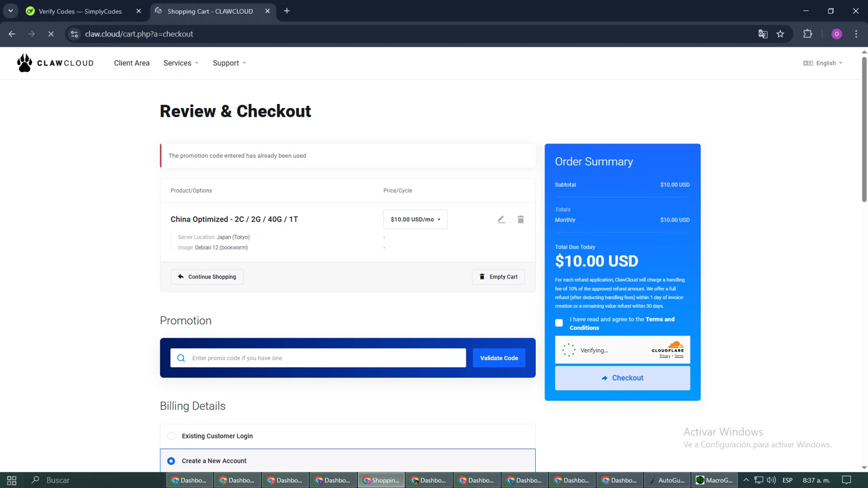The height and width of the screenshot is (488, 868).
Task: Bookmark this page with the star
Action: [781, 34]
